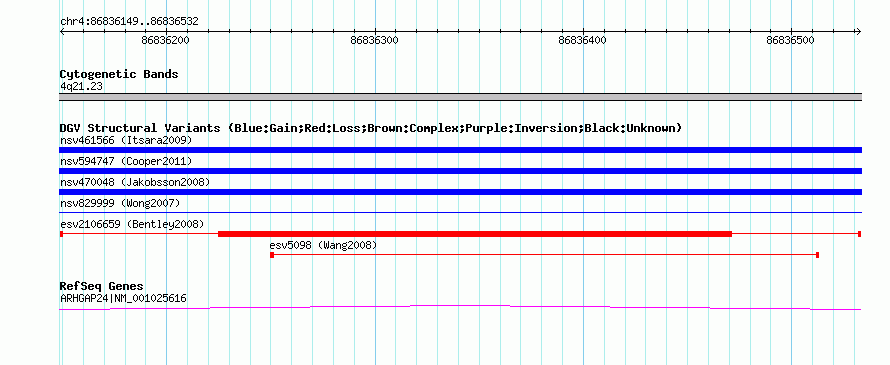Image resolution: width=890 pixels, height=365 pixels.
Task: Click ruler coordinate 86836300
Action: point(375,40)
